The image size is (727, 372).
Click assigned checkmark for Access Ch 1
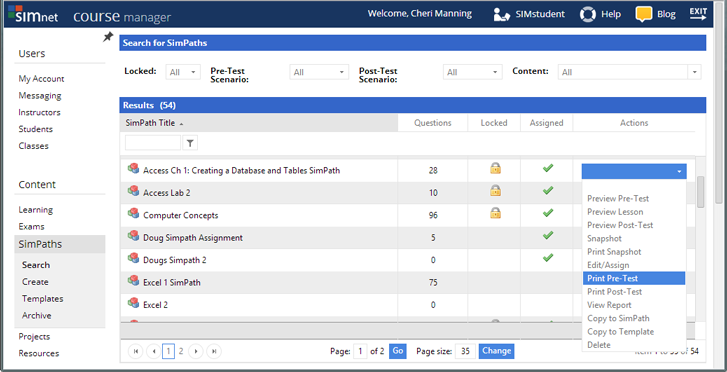click(x=548, y=168)
